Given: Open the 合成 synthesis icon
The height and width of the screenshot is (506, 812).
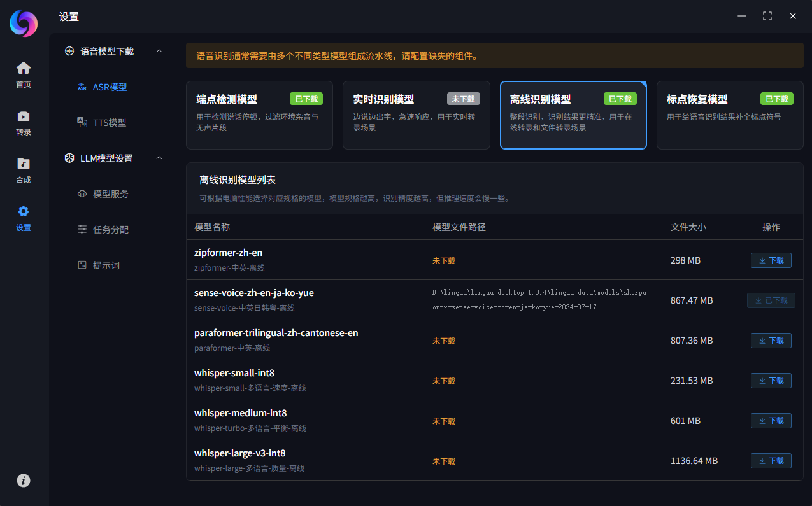Looking at the screenshot, I should [24, 164].
